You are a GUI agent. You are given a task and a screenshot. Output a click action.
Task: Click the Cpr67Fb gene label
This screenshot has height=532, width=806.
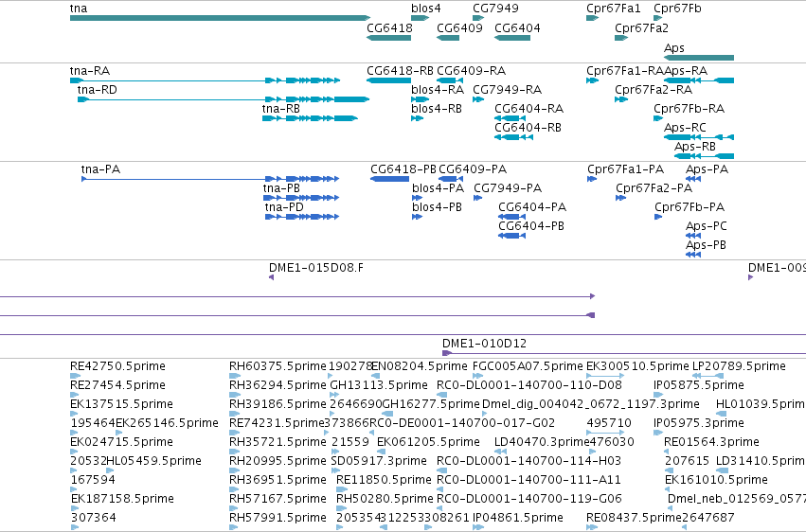[x=677, y=9]
